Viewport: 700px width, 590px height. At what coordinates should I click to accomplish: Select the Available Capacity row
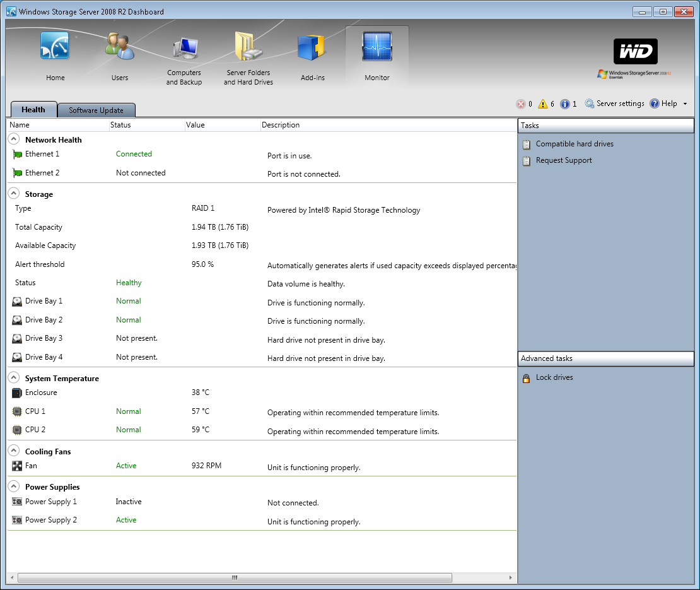click(x=262, y=245)
